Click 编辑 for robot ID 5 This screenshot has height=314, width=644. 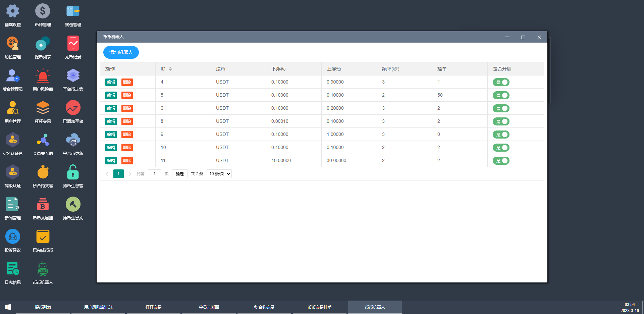[111, 95]
